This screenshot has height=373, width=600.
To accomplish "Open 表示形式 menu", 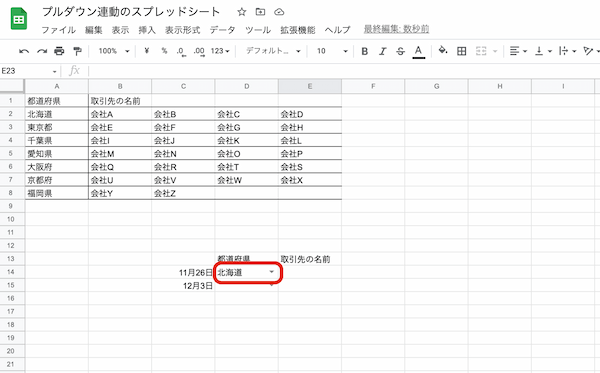I will click(183, 30).
